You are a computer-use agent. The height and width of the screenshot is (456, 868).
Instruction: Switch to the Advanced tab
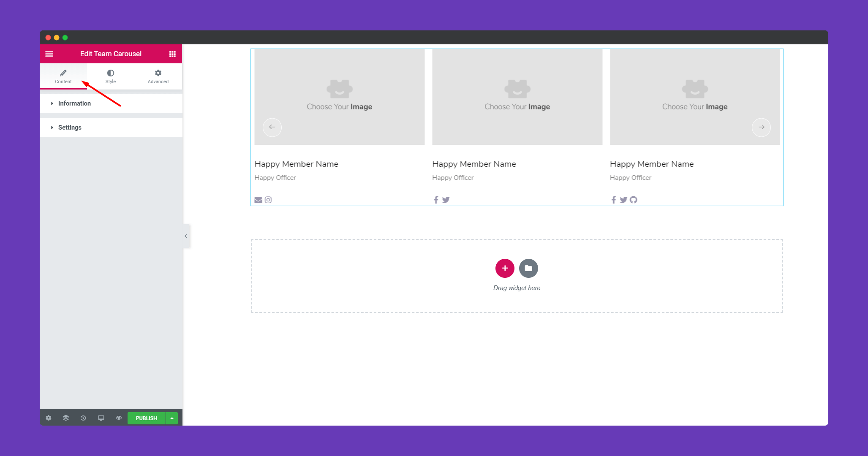point(158,76)
